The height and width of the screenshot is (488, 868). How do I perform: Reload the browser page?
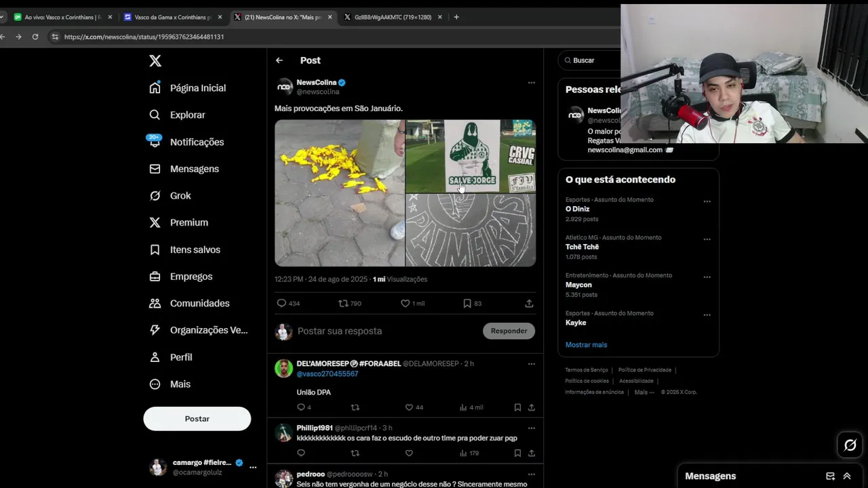35,37
